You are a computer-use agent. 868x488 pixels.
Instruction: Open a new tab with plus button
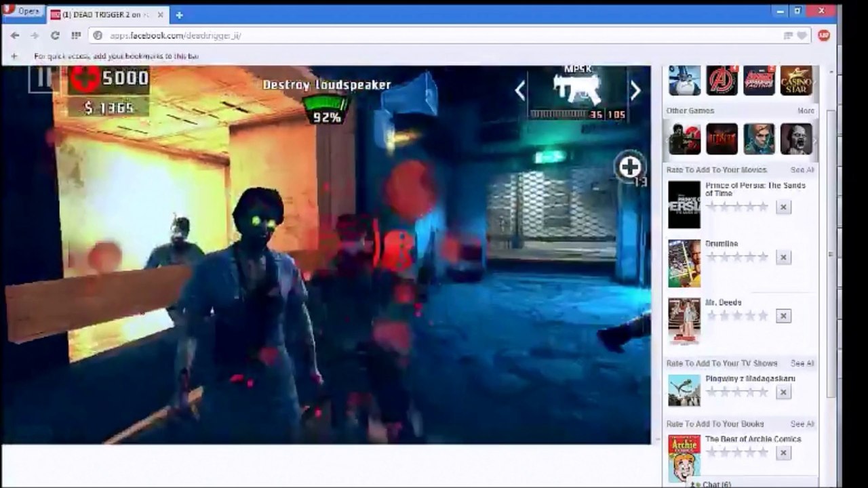point(179,15)
